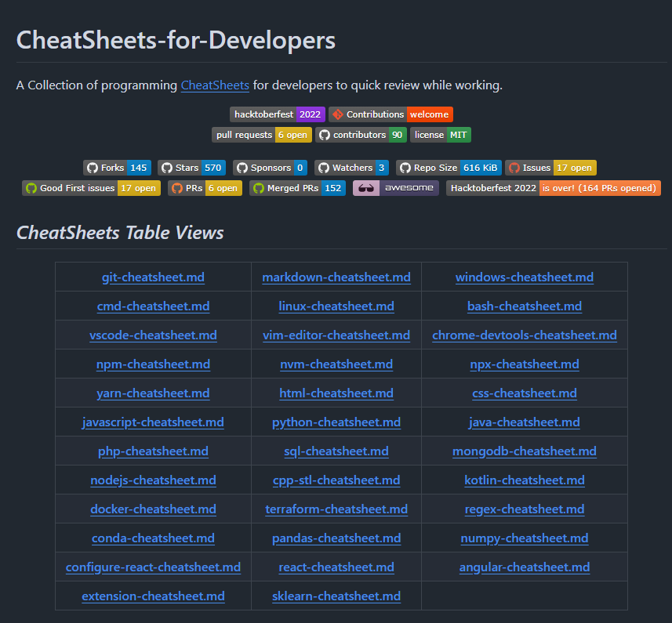
Task: Open npm-cheatsheet.md
Action: tap(153, 364)
